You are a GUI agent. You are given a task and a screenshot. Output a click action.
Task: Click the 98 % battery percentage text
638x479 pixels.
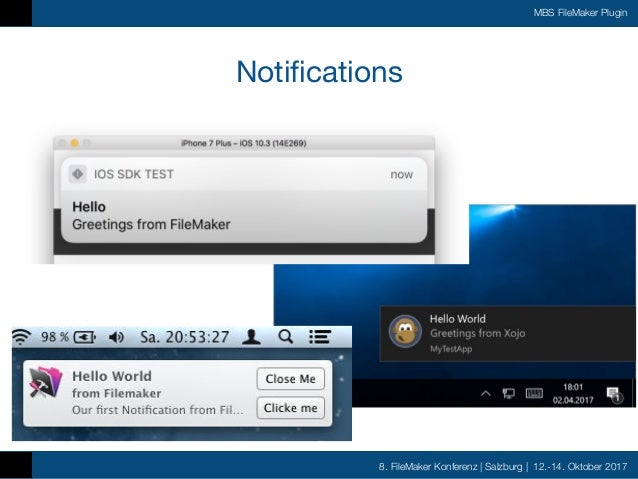(x=55, y=337)
